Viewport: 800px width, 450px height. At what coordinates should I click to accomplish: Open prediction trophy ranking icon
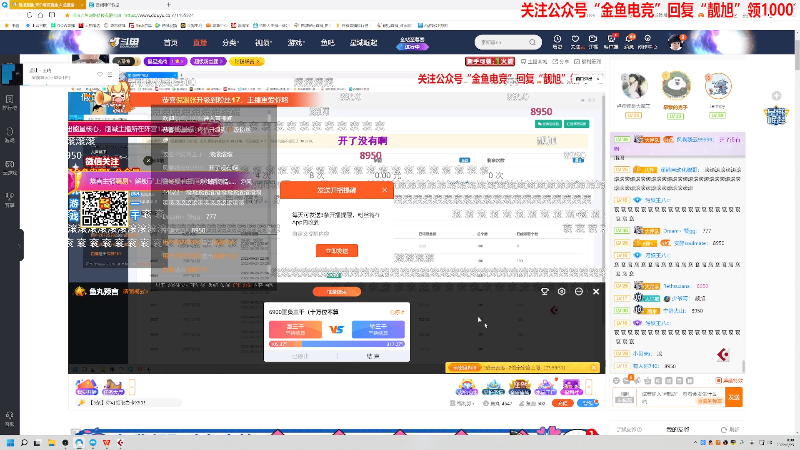coord(544,291)
